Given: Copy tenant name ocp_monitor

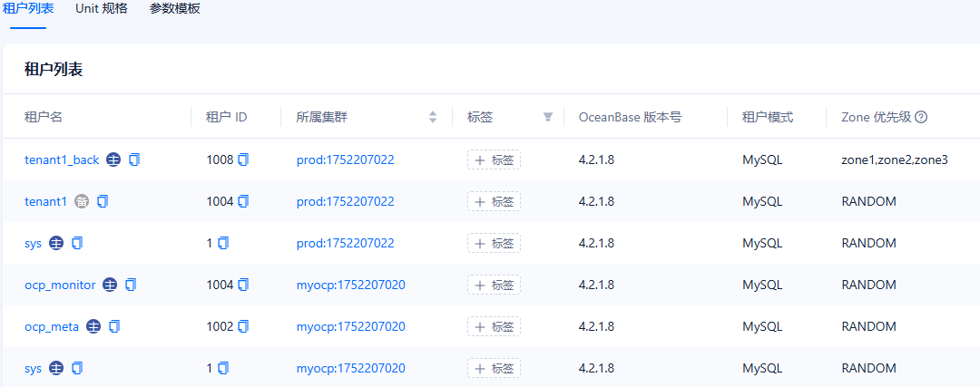Looking at the screenshot, I should tap(131, 285).
